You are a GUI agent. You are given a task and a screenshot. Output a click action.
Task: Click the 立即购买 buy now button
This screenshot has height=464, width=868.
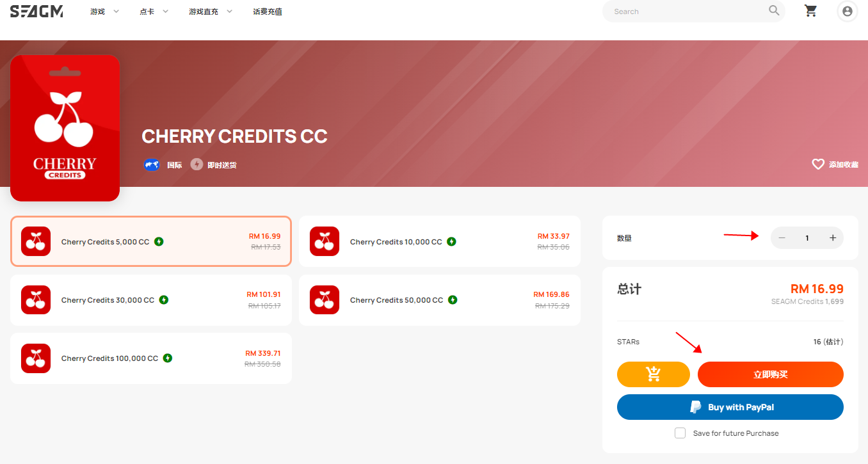click(771, 374)
